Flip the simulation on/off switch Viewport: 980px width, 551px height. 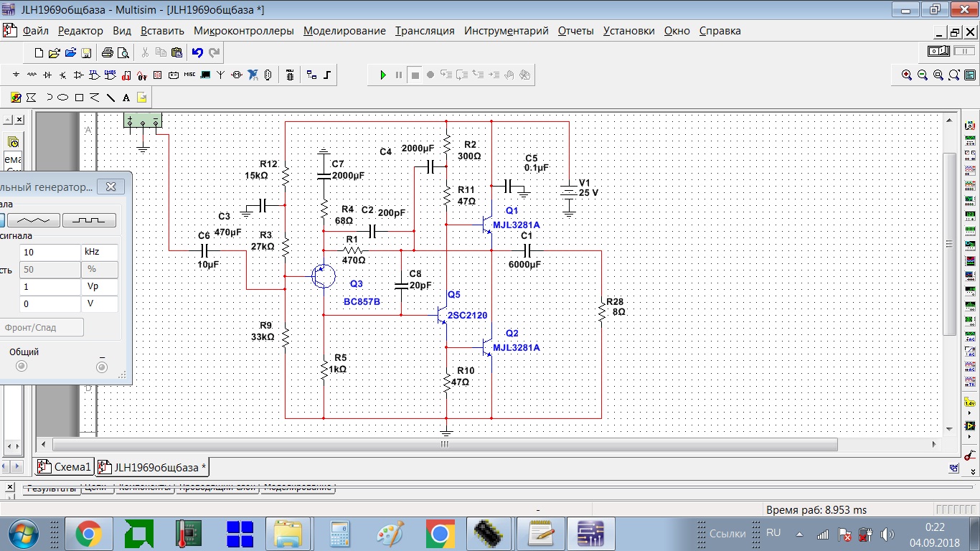939,52
